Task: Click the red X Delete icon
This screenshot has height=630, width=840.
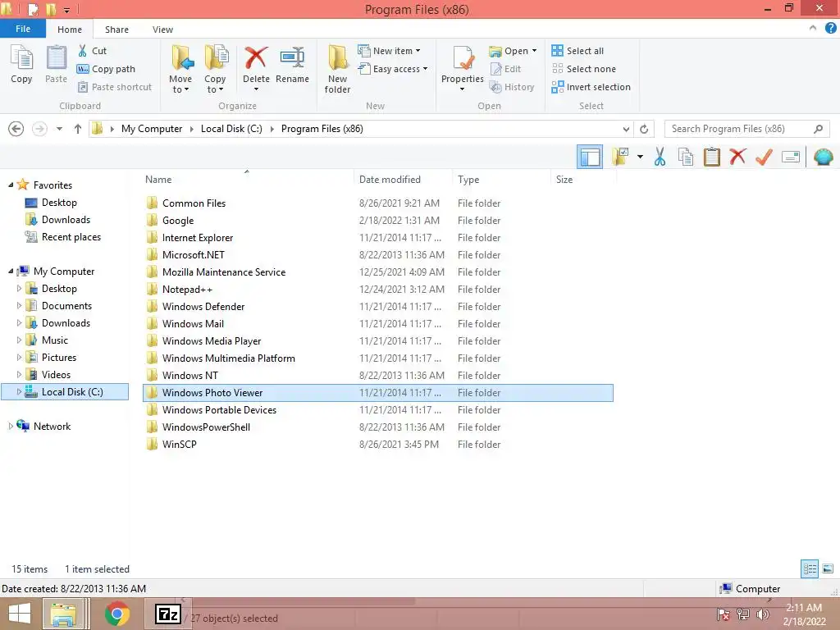Action: point(256,57)
